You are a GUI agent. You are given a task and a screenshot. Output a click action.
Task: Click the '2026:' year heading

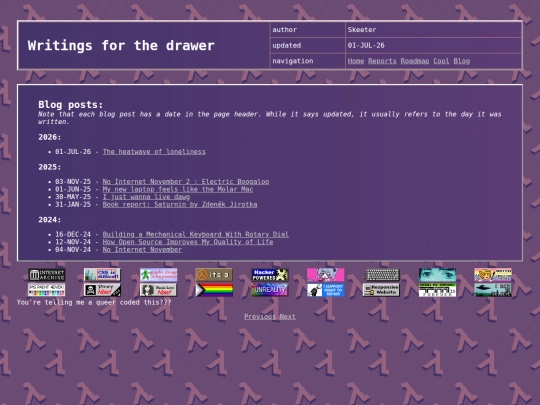click(x=50, y=137)
